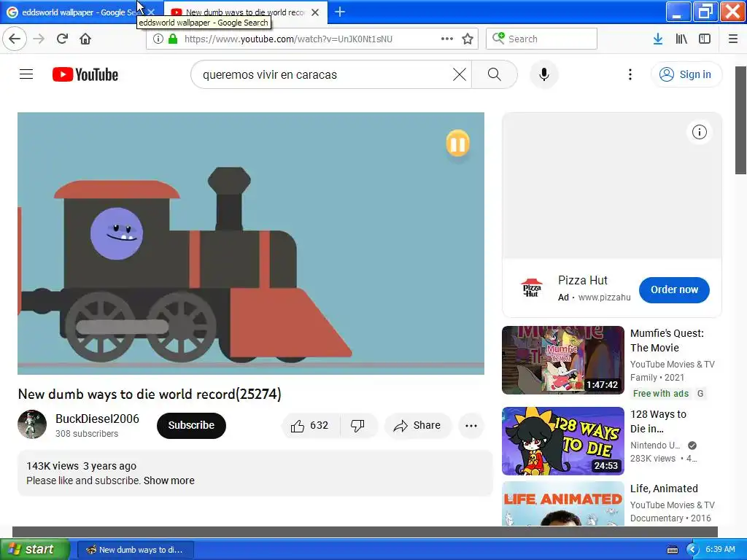Share the video
The image size is (747, 560).
pyautogui.click(x=417, y=425)
